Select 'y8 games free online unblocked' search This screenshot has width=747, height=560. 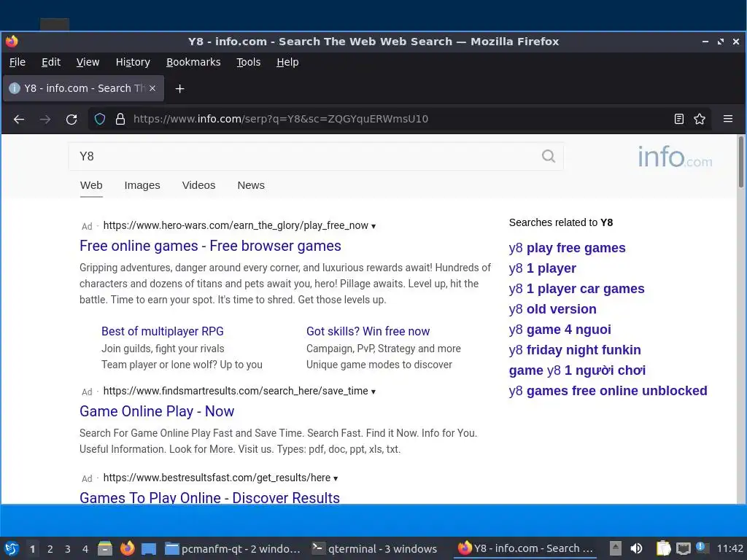pyautogui.click(x=608, y=392)
